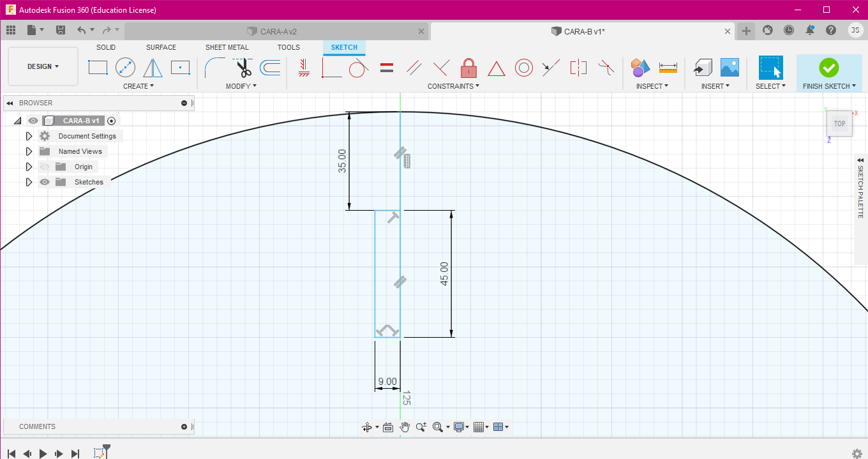Play the timeline
Image resolution: width=868 pixels, height=459 pixels.
point(43,453)
